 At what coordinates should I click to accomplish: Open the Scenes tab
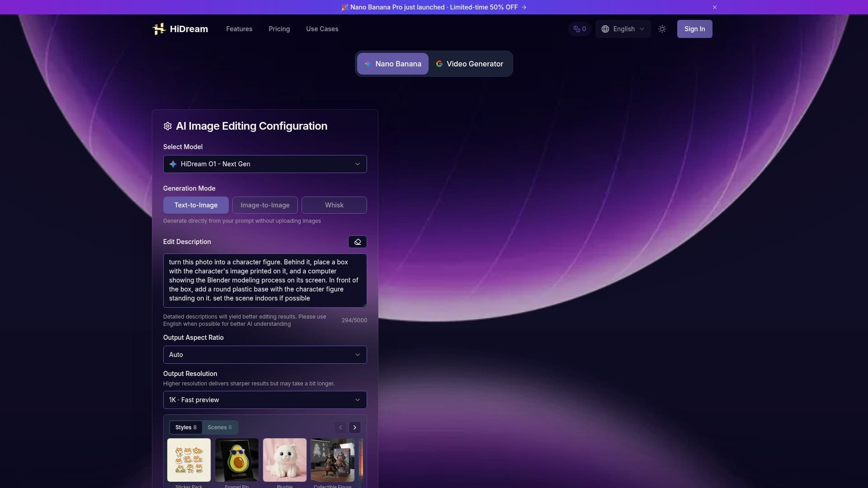220,427
